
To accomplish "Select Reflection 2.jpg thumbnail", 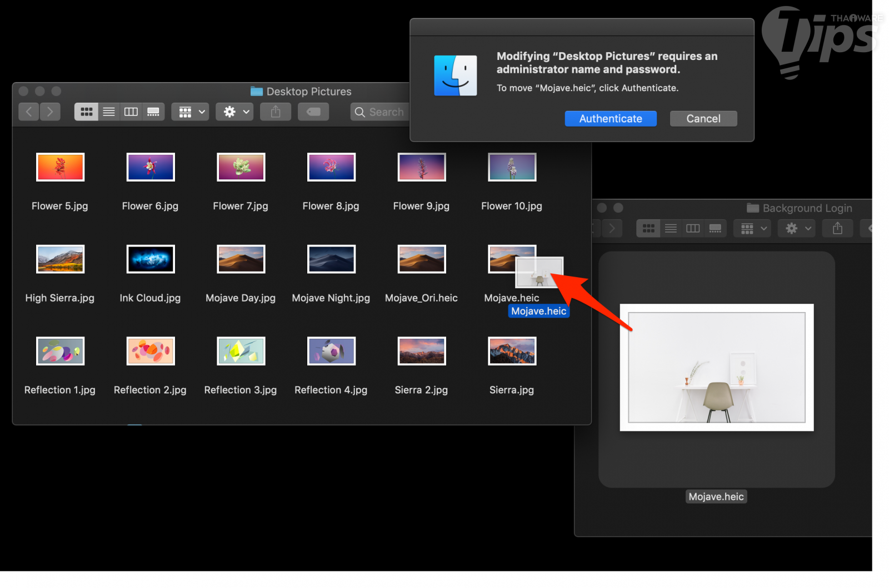I will tap(151, 351).
